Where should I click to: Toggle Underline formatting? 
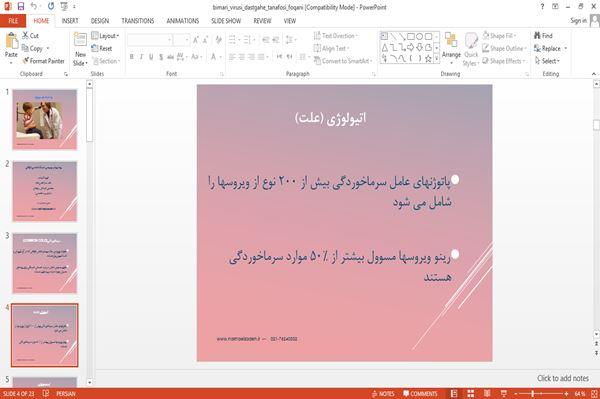[x=151, y=57]
